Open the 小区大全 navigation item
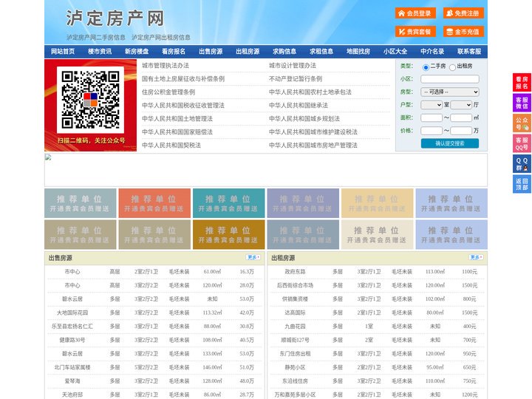Image resolution: width=532 pixels, height=399 pixels. [x=395, y=52]
